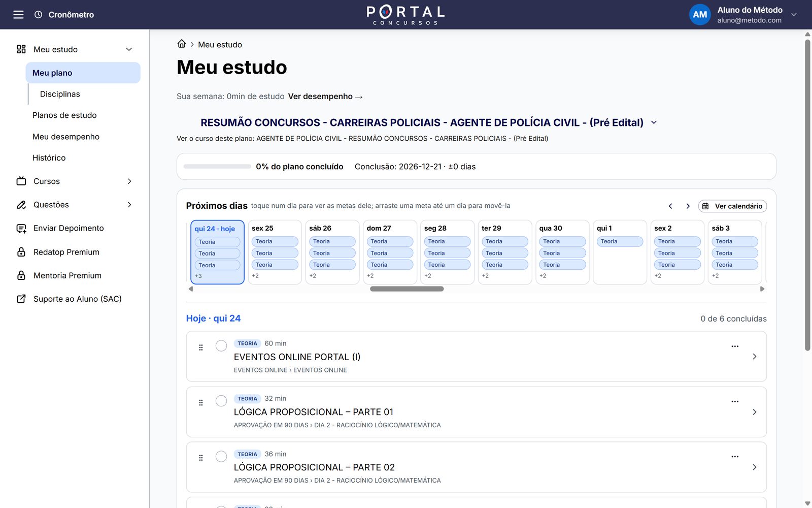Open more options for EVENTOS ONLINE PORTAL
Screen dimensions: 812x508
coord(735,346)
